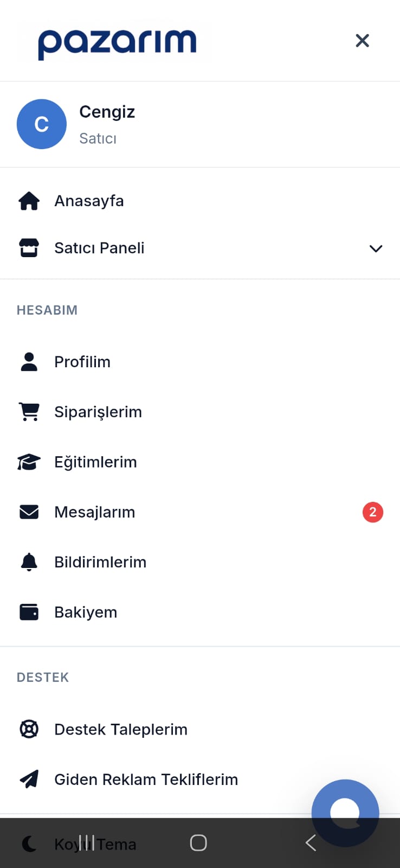This screenshot has height=868, width=400.
Task: Expand the Satıcı Paneli chevron arrow
Action: click(376, 248)
